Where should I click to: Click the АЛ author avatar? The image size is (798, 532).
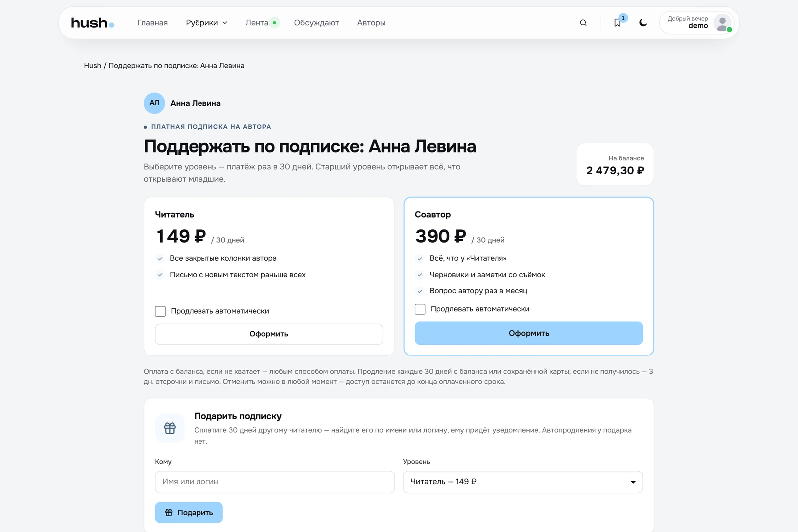154,103
